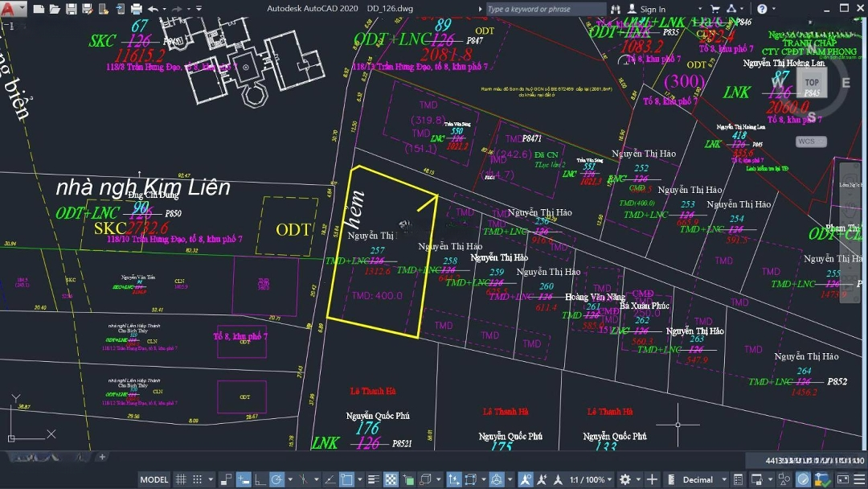Open the AutoCAD application menu
868x489 pixels.
11,9
